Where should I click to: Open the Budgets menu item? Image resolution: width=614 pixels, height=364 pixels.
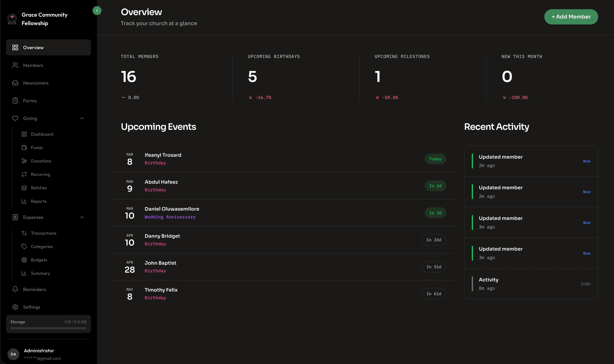point(39,260)
